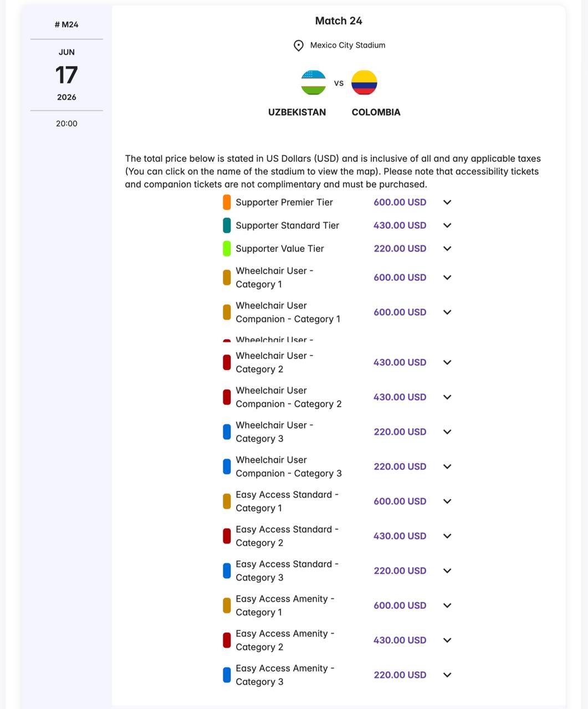Image resolution: width=588 pixels, height=709 pixels.
Task: Expand Supporter Premier Tier chevron
Action: pos(447,202)
